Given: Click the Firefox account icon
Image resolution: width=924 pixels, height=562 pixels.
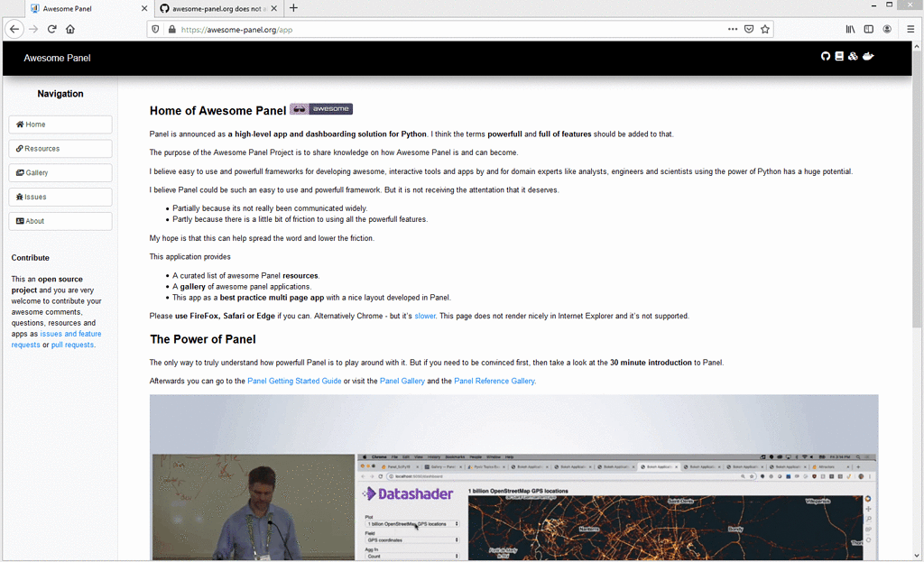Looking at the screenshot, I should 886,29.
